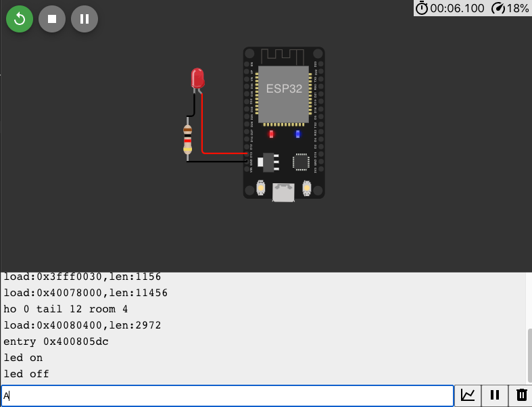The image size is (532, 407).
Task: Click the onboard red power LED
Action: [x=271, y=135]
